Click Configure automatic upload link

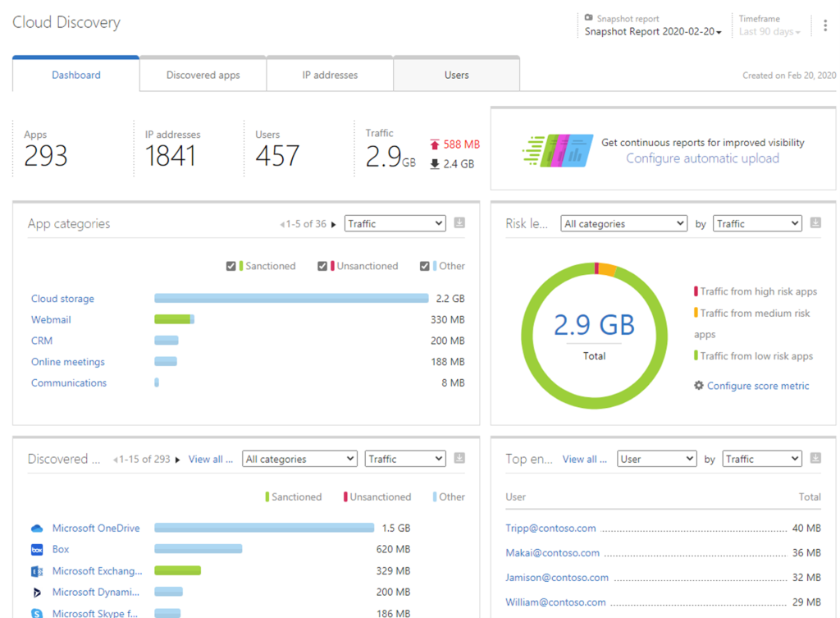702,158
